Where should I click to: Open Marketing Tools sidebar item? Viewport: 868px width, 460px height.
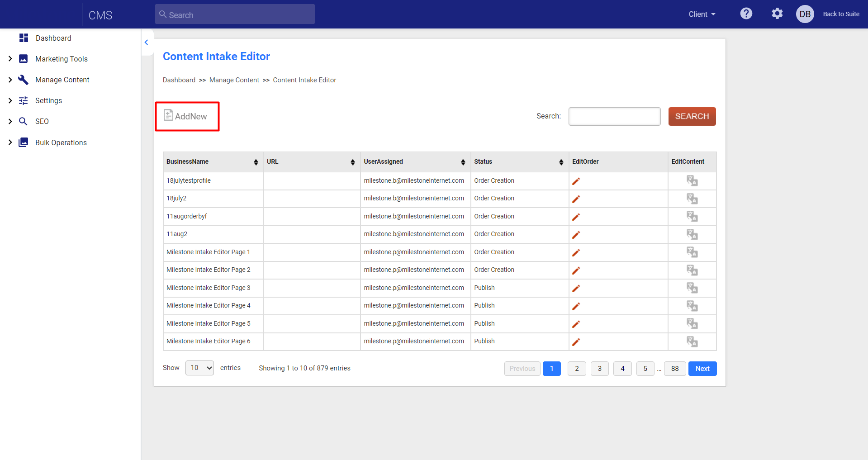[62, 59]
